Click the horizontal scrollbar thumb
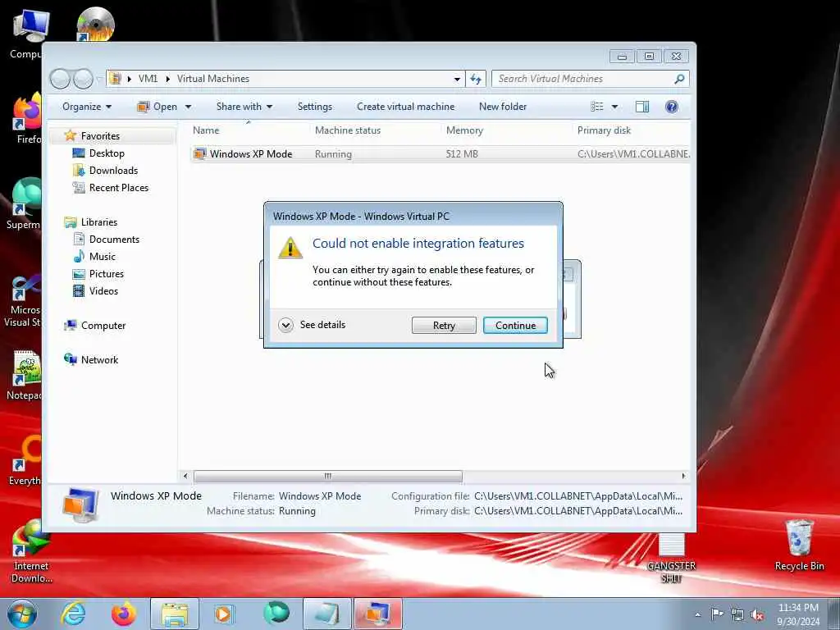Screen dimensions: 840x630 pyautogui.click(x=328, y=476)
